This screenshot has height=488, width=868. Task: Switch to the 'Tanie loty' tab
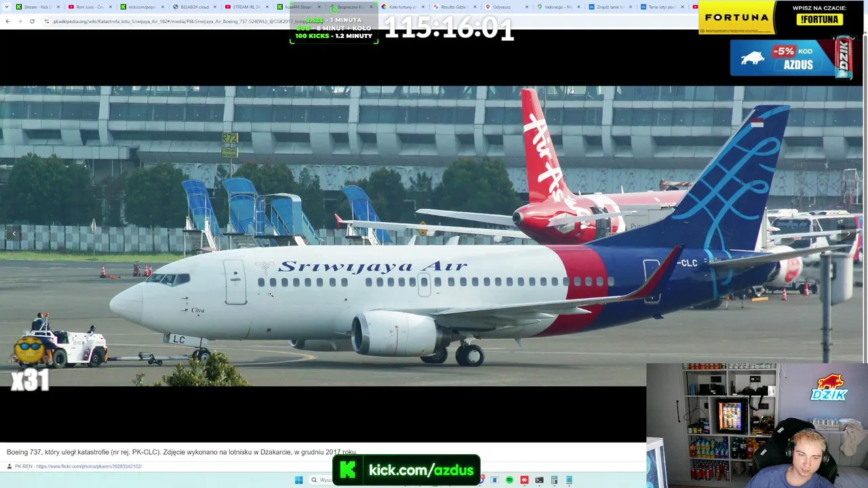click(x=663, y=7)
